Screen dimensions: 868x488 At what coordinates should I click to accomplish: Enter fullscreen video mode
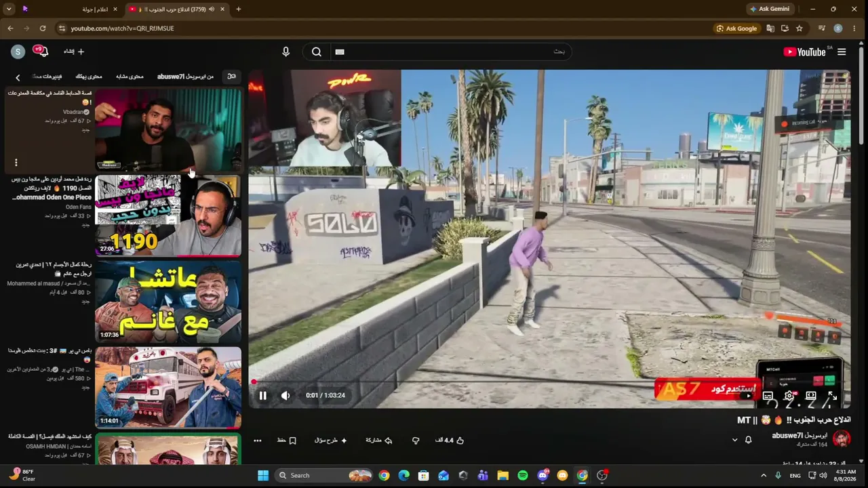pos(832,396)
